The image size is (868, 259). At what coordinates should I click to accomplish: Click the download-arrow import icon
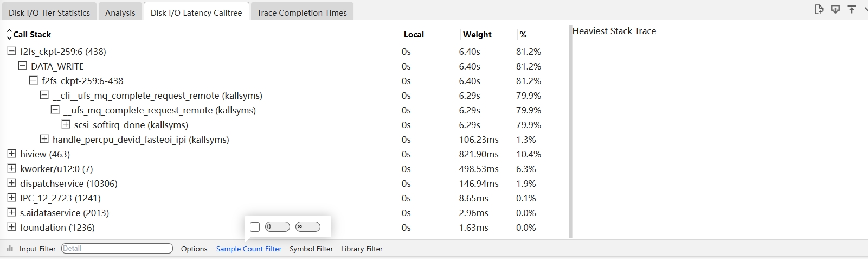pos(835,9)
